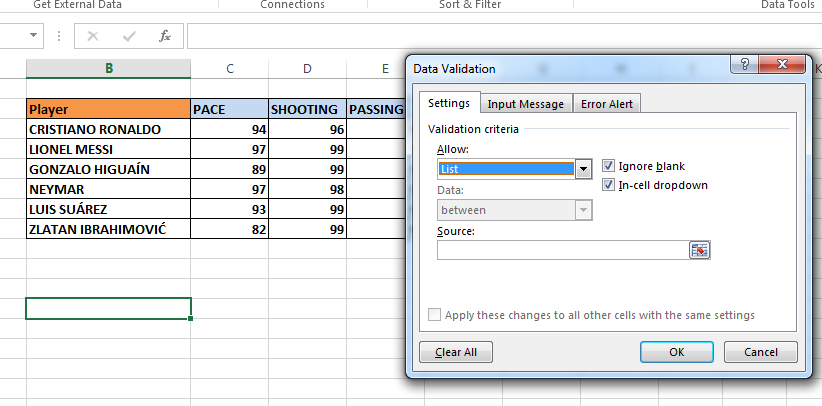
Task: Toggle the Ignore blank checkbox
Action: tap(608, 166)
